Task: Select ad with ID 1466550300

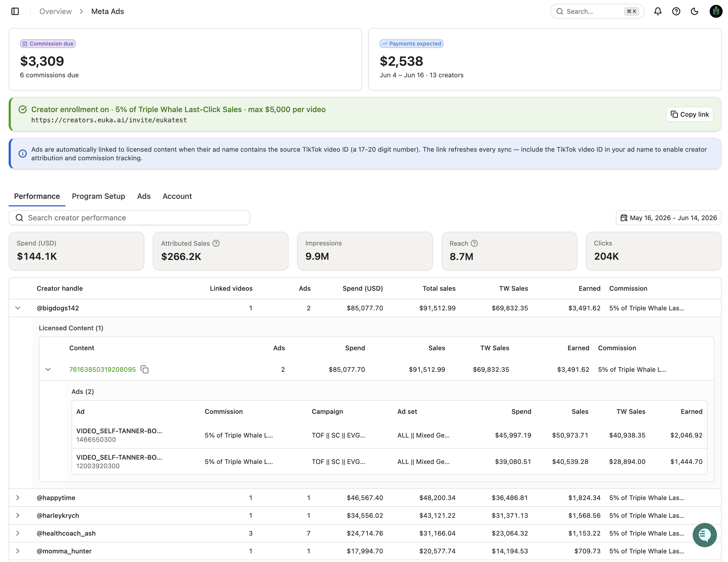Action: [x=389, y=435]
